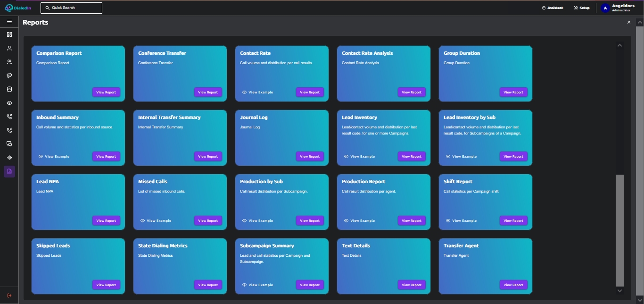
Task: Open the single user icon in sidebar
Action: pos(9,48)
